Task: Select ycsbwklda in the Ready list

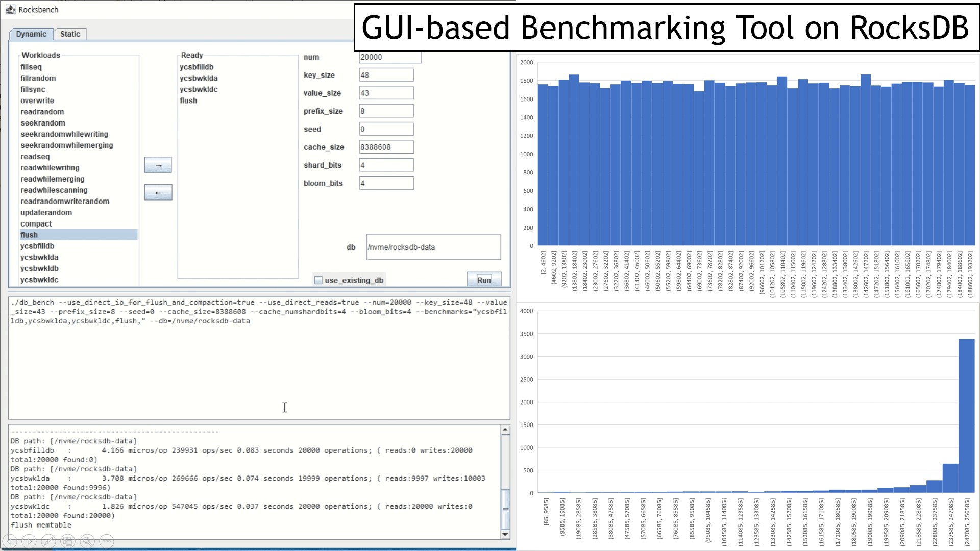Action: [x=198, y=78]
